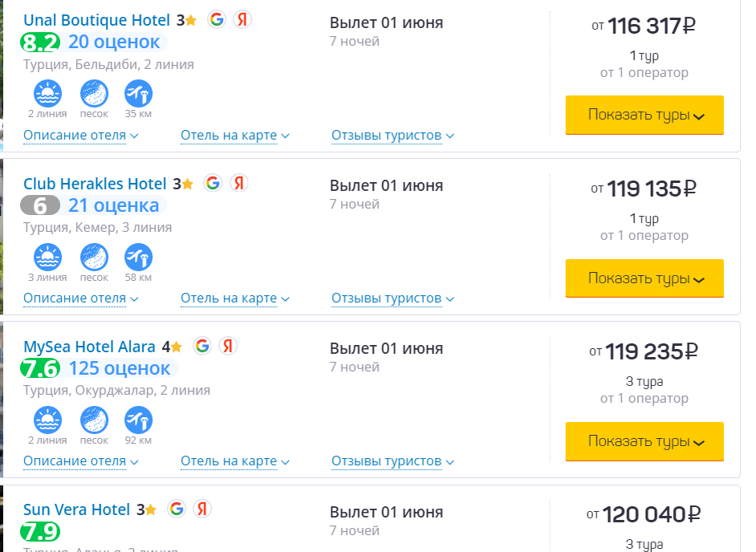
Task: Click airport distance icon showing 92 км
Action: click(x=138, y=420)
